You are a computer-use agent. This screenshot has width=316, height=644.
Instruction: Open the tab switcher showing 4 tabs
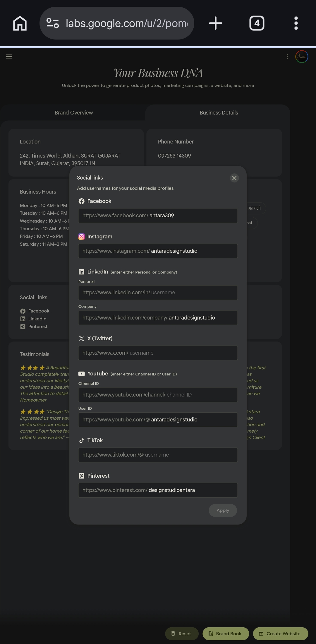(257, 23)
